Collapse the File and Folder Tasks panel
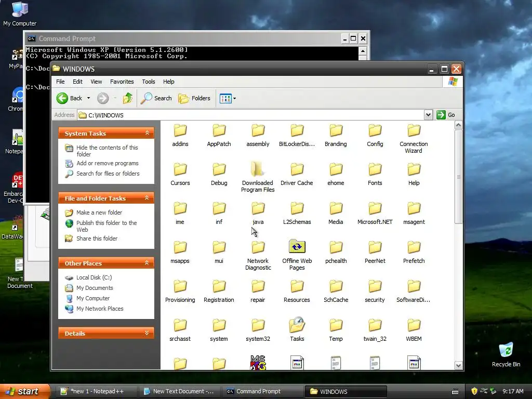Image resolution: width=532 pixels, height=399 pixels. tap(147, 198)
